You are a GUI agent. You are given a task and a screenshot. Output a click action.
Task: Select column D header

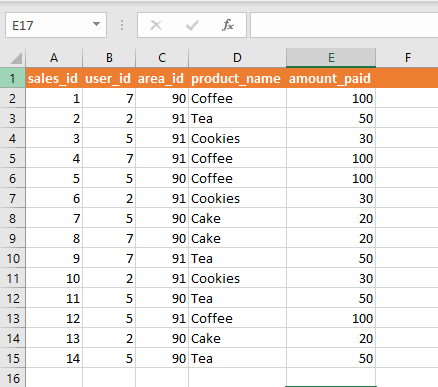[x=237, y=58]
